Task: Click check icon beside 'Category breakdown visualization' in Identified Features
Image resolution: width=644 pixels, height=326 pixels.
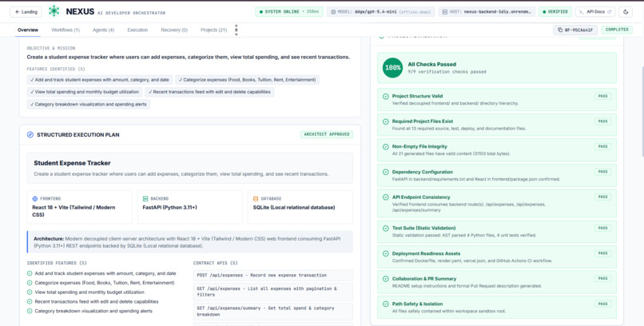Action: [30, 312]
